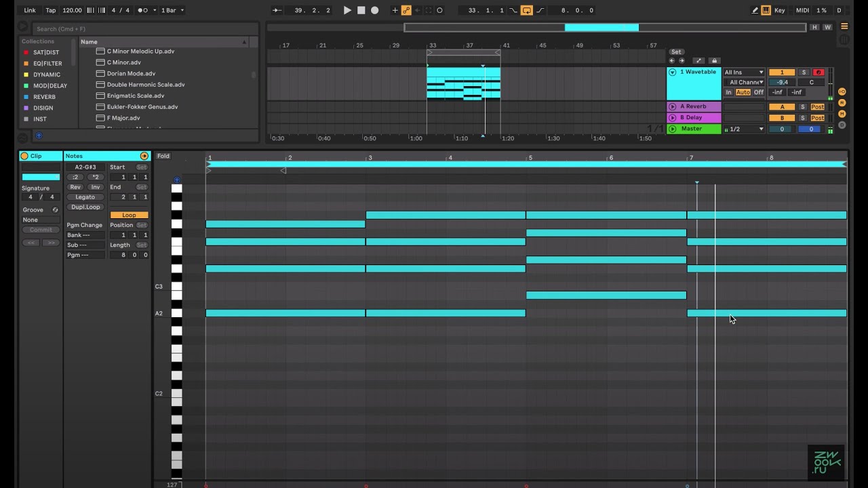Toggle Draw Mode pencil icon

coord(755,10)
